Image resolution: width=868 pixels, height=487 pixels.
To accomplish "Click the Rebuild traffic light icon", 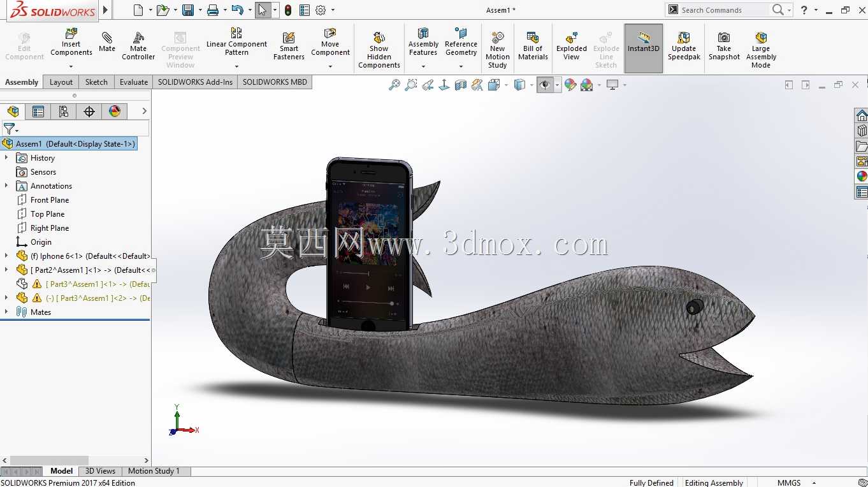I will tap(288, 10).
